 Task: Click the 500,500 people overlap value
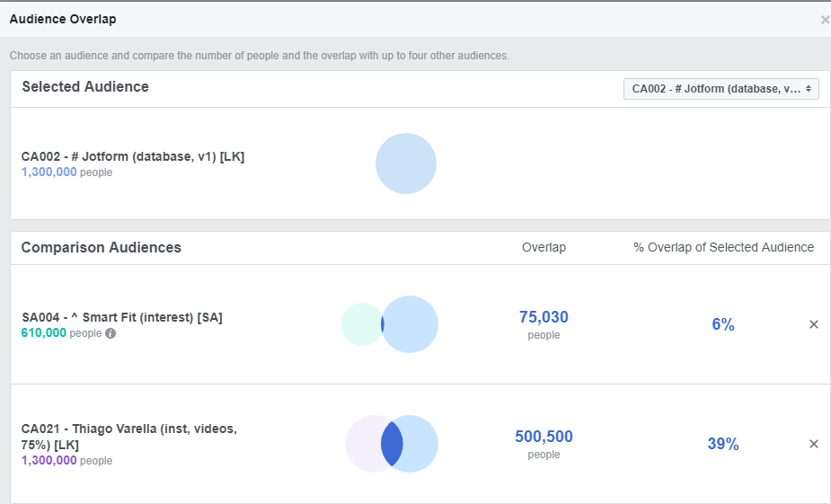(x=544, y=437)
